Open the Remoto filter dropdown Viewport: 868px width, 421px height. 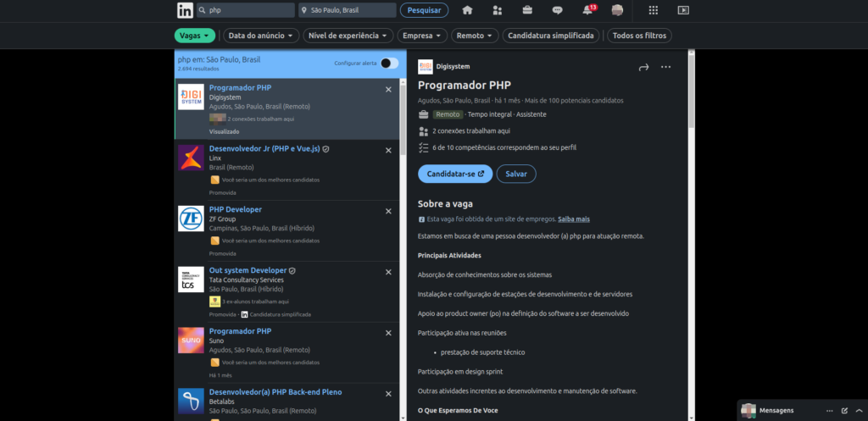tap(475, 36)
